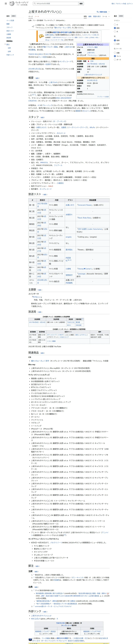This screenshot has width=138, height=644.
Task: Switch to the ノート tab
Action: pyautogui.click(x=37, y=17)
